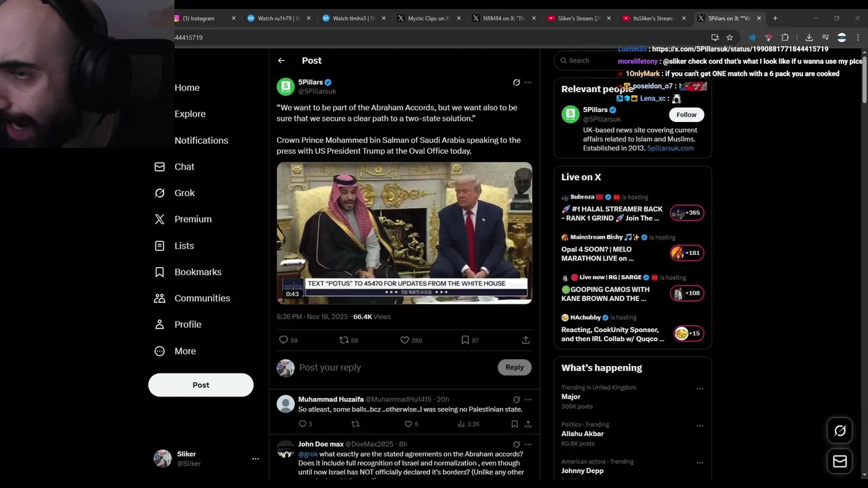Open Communities icon in sidebar
This screenshot has height=488, width=868.
click(159, 298)
